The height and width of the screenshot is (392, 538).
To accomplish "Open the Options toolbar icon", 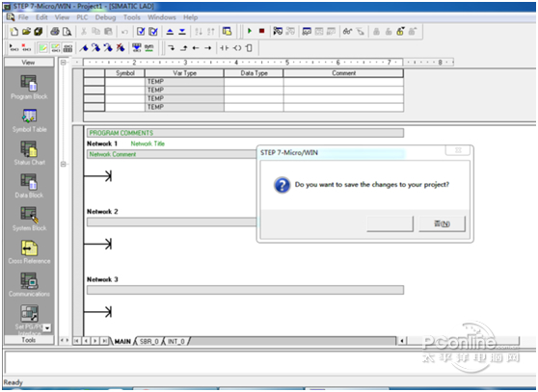I will [x=227, y=32].
